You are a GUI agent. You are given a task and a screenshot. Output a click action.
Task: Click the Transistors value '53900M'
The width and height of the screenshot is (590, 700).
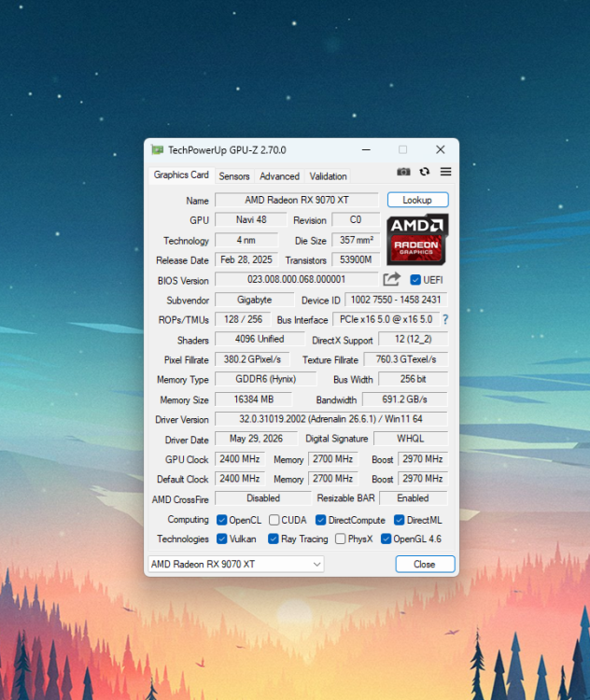[356, 259]
